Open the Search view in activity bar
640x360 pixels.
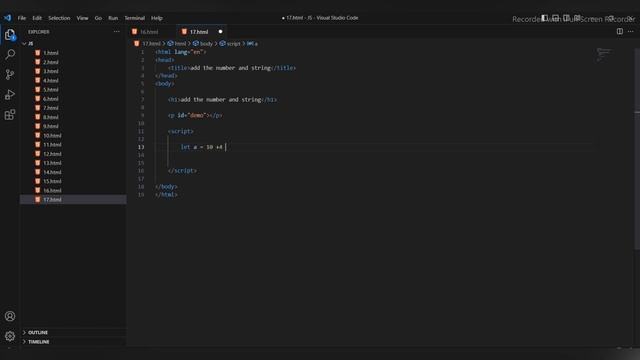(10, 54)
